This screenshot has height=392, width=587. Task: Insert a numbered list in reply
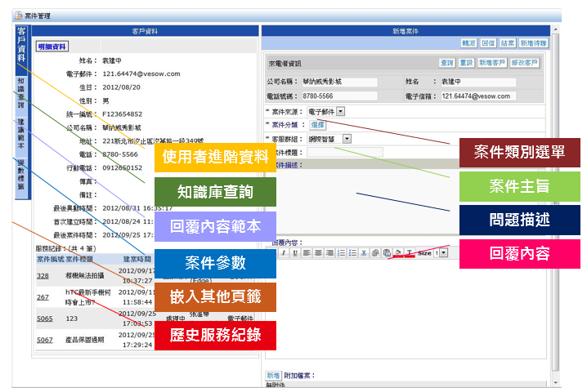coord(341,253)
